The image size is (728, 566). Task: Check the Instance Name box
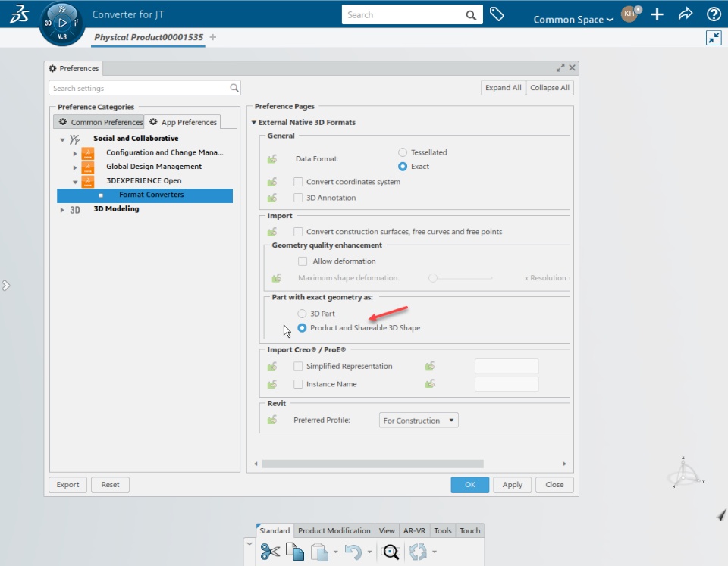[x=298, y=384]
